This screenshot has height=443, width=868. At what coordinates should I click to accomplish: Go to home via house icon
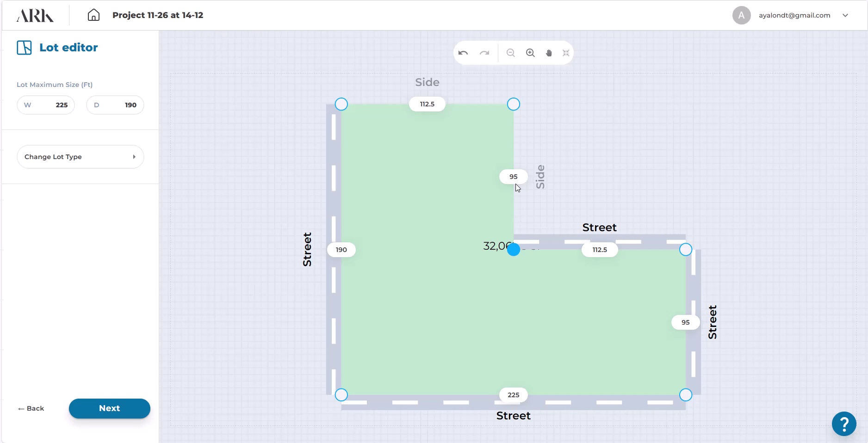click(x=93, y=15)
